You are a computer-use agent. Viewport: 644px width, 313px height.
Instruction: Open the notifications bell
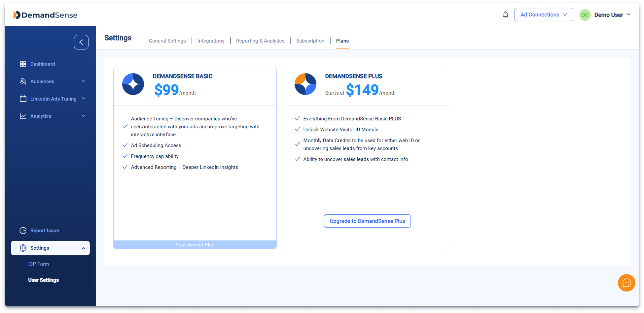(x=505, y=15)
